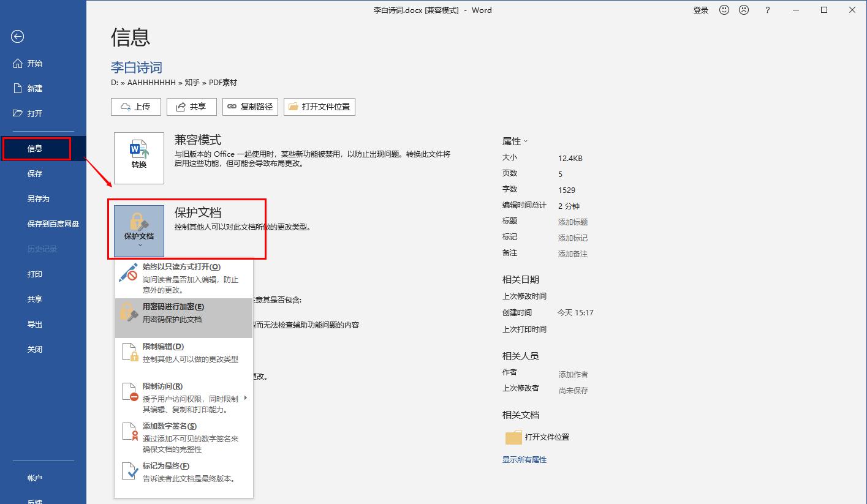Open the feedback smiley icon in title bar
This screenshot has width=867, height=504.
tap(724, 10)
